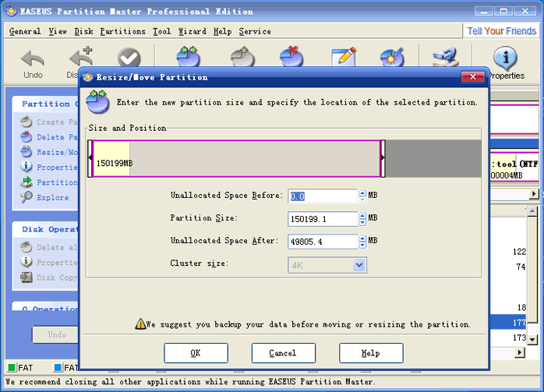The height and width of the screenshot is (392, 544).
Task: Click Resize/Move icon in sidebar
Action: tap(26, 152)
